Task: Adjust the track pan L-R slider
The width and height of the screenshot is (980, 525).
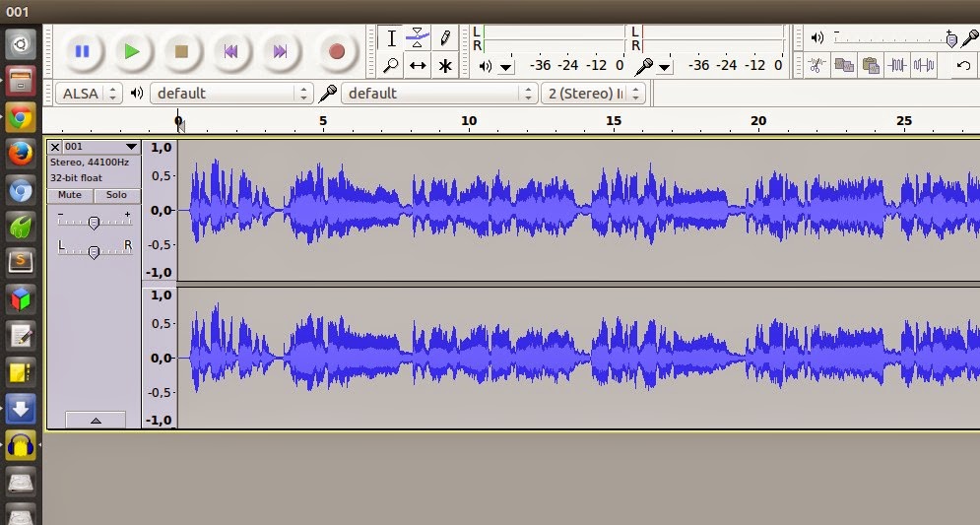Action: pos(94,251)
